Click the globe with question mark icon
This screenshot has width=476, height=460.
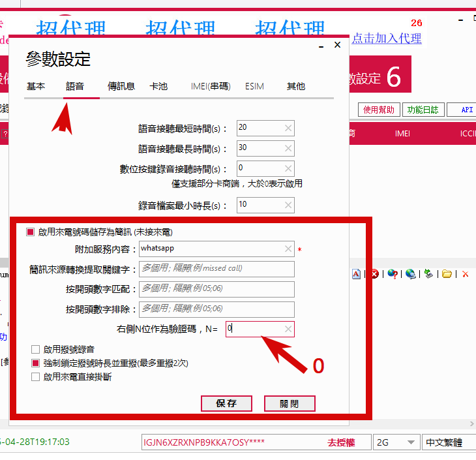tap(393, 274)
